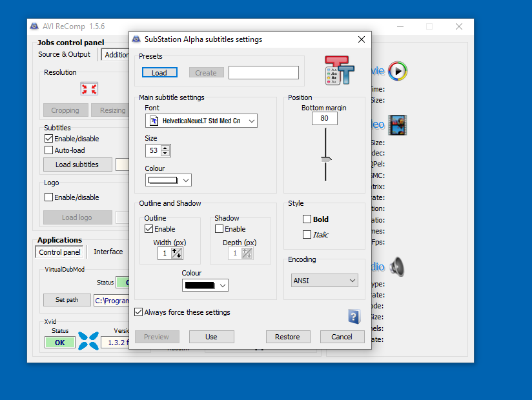Viewport: 532px width, 400px height.
Task: Click the Load logo button
Action: pos(77,217)
